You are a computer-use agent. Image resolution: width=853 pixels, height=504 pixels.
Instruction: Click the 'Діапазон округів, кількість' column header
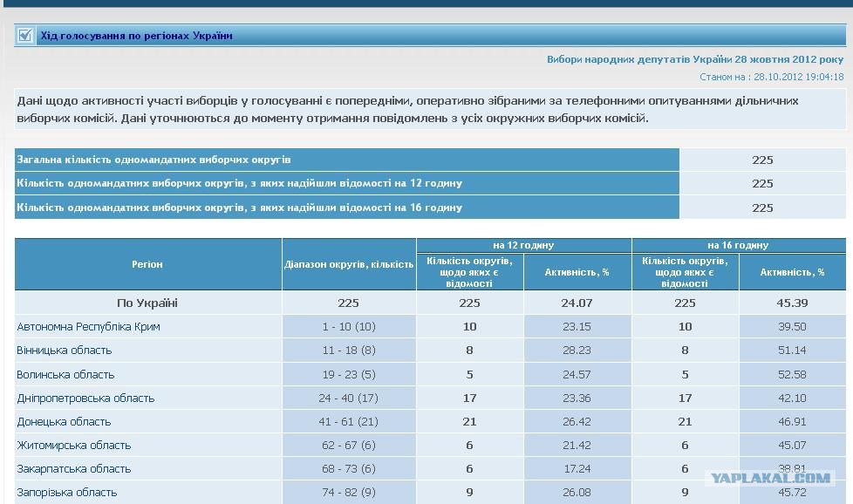[x=349, y=264]
